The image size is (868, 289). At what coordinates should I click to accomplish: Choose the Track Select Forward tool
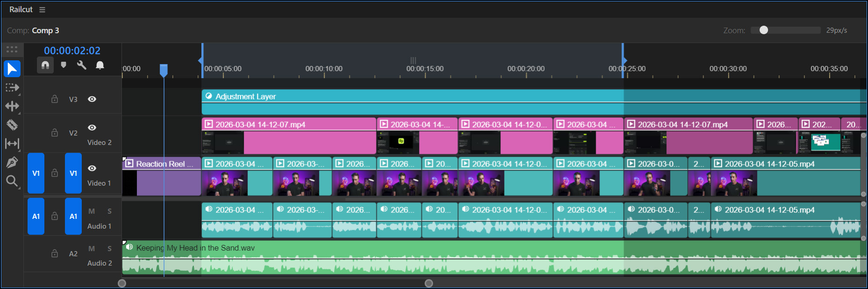(12, 87)
